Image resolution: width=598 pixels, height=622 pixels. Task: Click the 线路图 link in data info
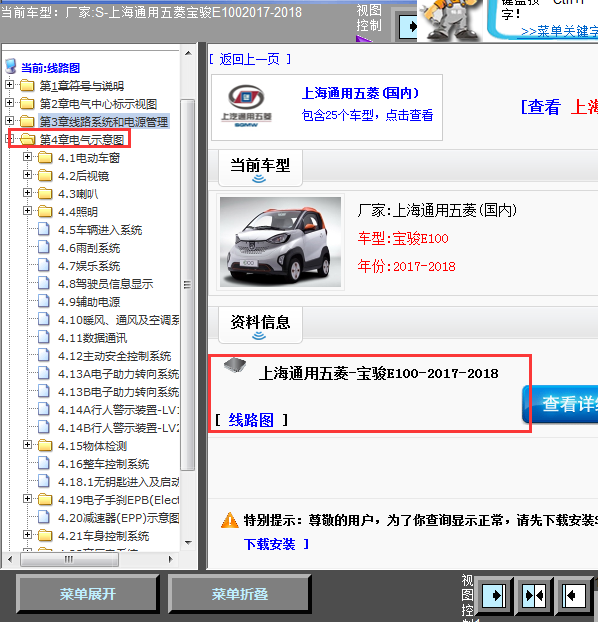(x=251, y=420)
